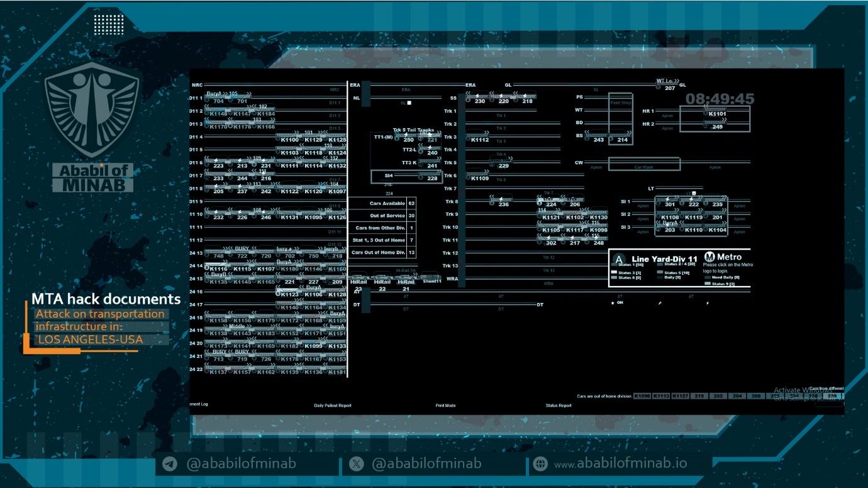Open the Status Report
Image resolution: width=868 pixels, height=488 pixels.
(x=559, y=406)
